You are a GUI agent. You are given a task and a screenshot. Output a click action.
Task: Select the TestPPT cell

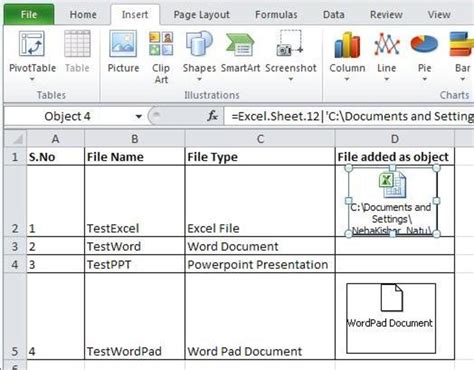coord(135,264)
